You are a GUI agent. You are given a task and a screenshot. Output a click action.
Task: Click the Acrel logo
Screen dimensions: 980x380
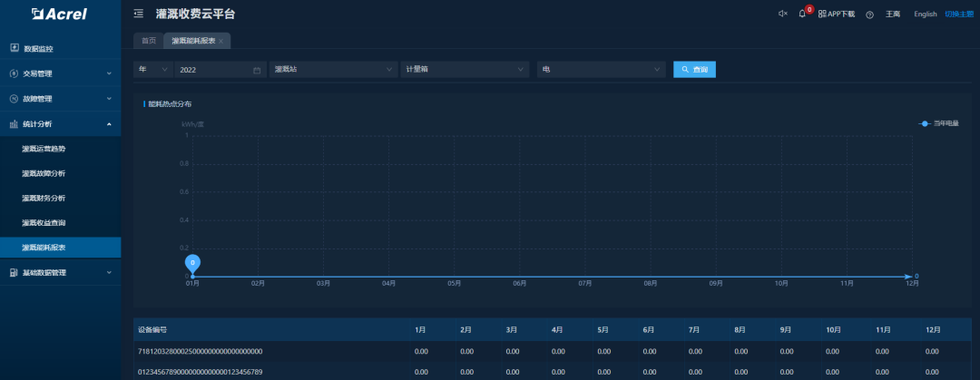[59, 14]
